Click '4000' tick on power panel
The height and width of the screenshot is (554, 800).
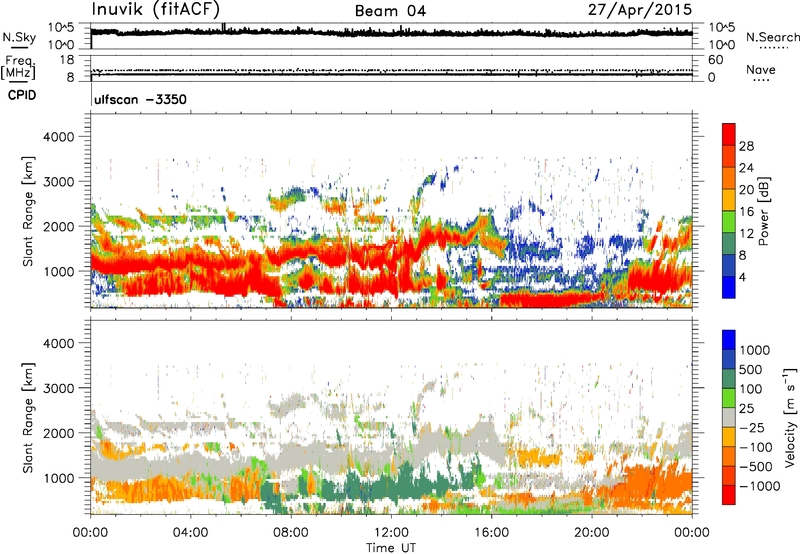coord(59,137)
